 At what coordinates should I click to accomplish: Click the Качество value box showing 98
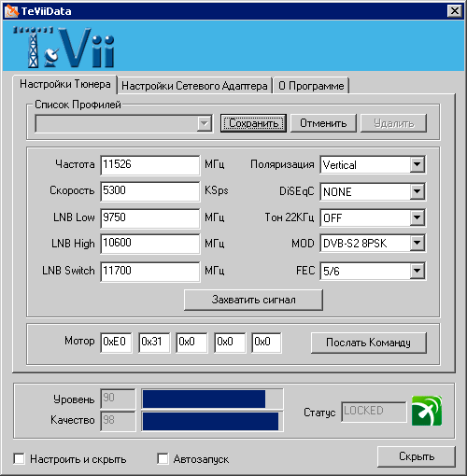(x=118, y=421)
